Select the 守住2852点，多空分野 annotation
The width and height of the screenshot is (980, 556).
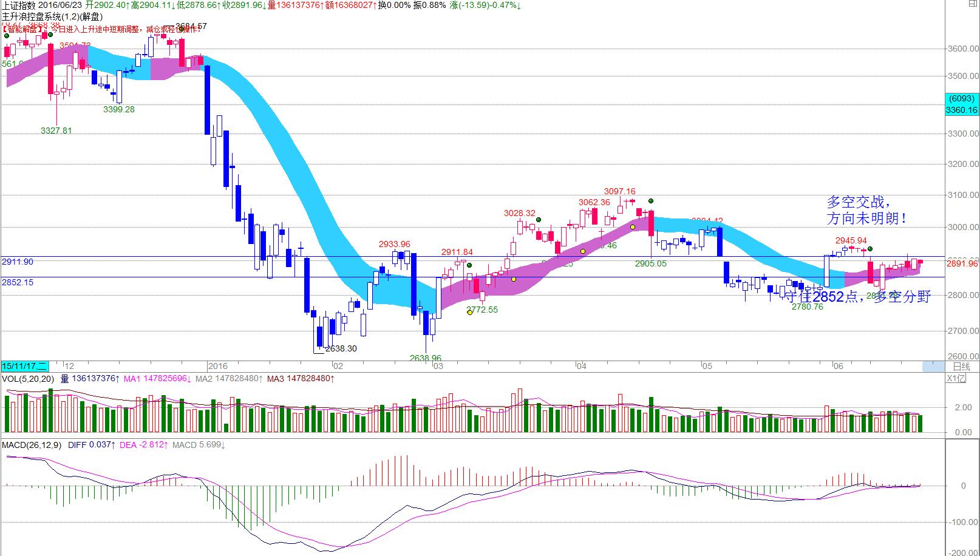(x=857, y=296)
